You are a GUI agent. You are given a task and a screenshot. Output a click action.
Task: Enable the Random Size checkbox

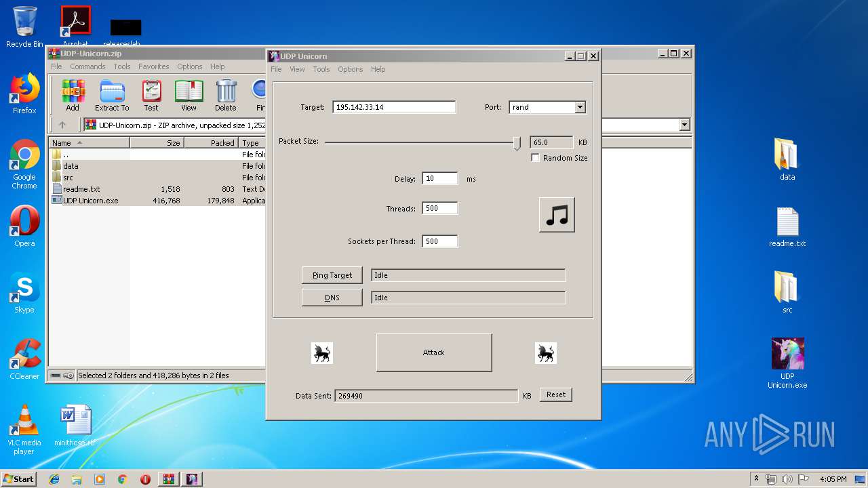(536, 158)
